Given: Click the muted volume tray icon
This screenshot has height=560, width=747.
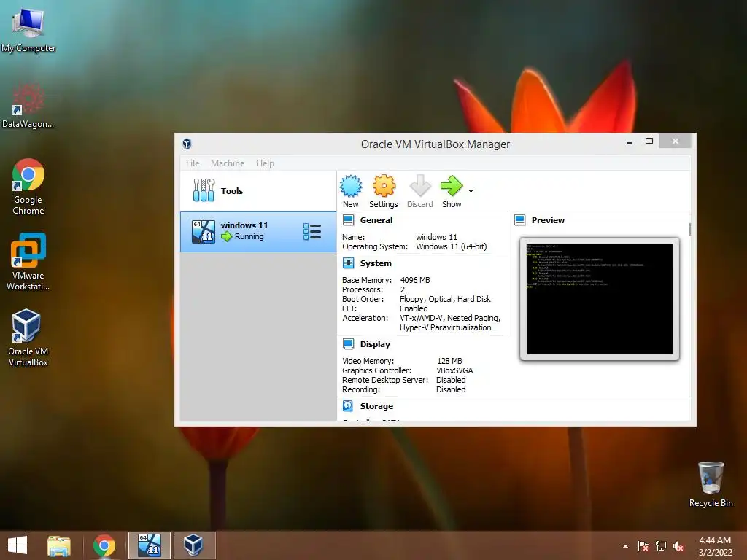Looking at the screenshot, I should (x=678, y=546).
